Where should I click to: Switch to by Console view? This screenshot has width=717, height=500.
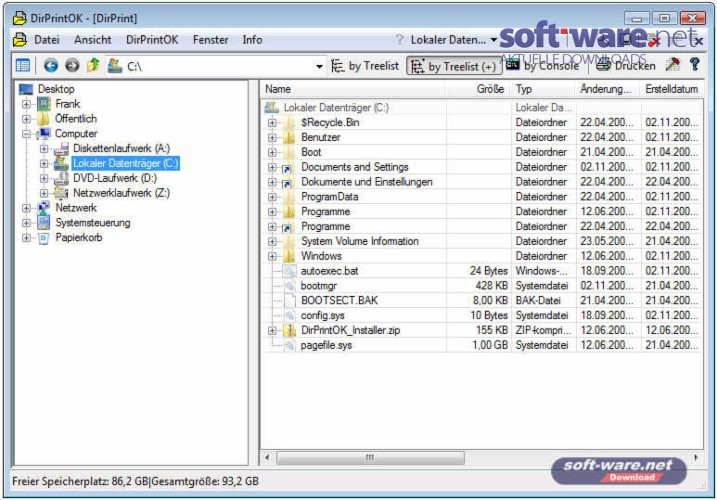coord(543,66)
